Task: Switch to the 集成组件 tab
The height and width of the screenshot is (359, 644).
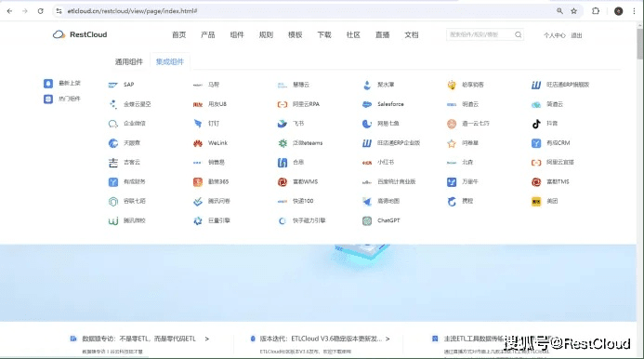Action: click(170, 61)
